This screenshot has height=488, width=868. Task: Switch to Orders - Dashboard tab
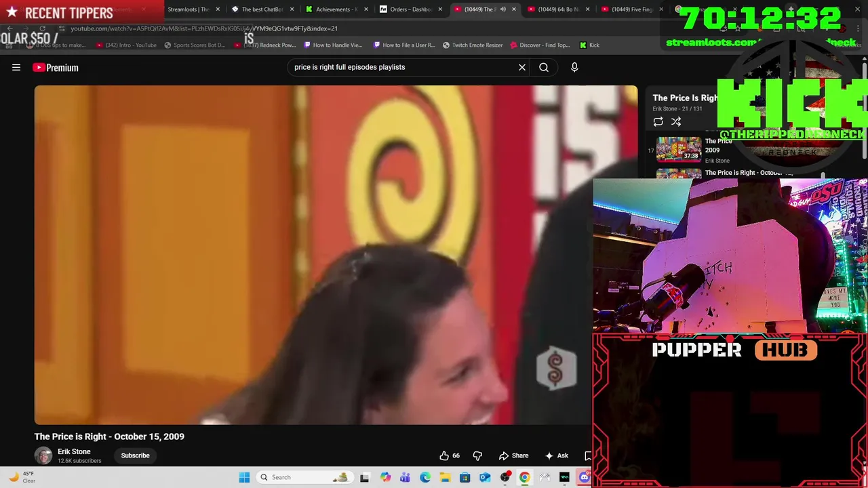point(409,9)
